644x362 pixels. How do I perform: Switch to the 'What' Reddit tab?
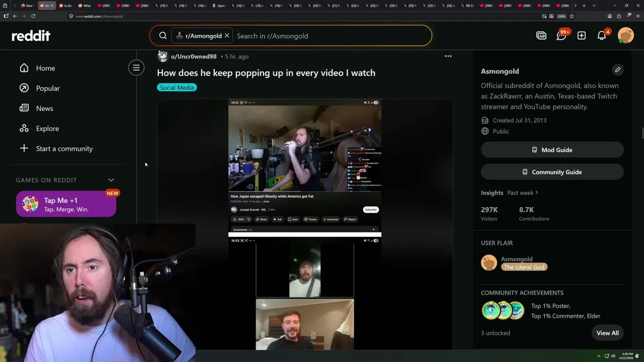(85, 6)
